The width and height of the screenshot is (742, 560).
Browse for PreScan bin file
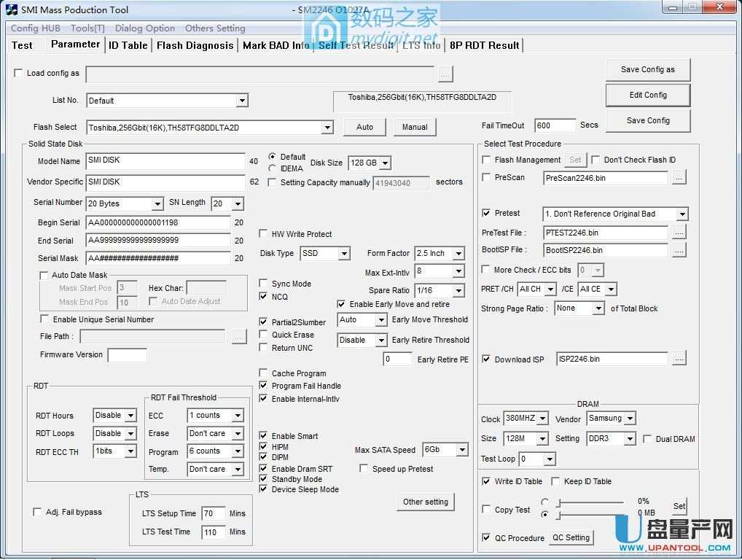679,177
